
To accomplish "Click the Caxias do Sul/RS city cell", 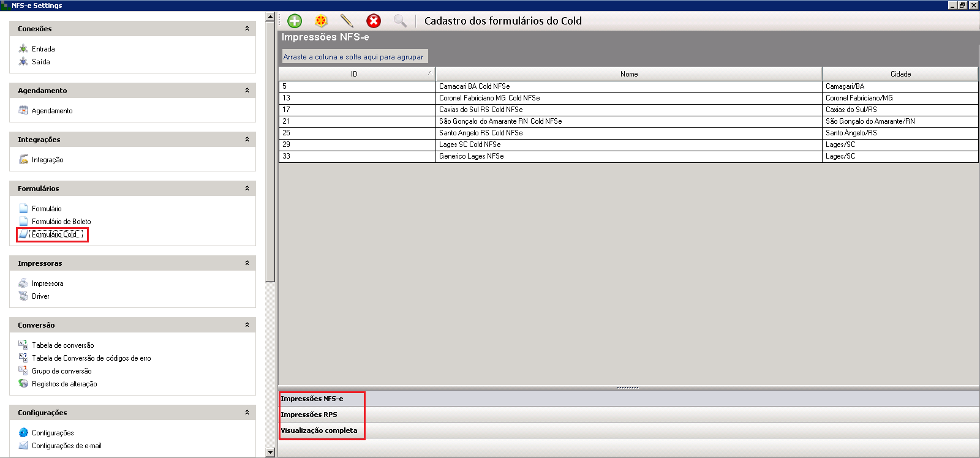I will 900,110.
